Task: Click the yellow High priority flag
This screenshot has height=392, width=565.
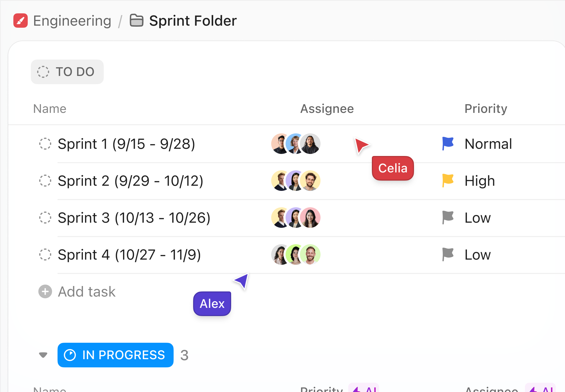Action: tap(447, 180)
